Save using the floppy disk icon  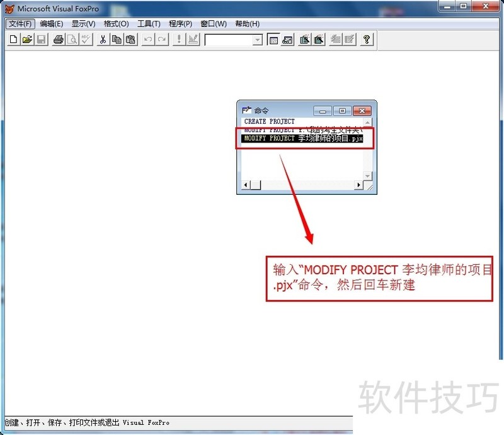[42, 40]
